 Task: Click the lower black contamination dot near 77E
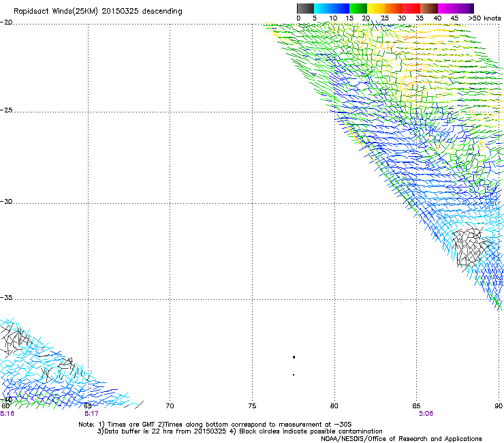coord(294,375)
